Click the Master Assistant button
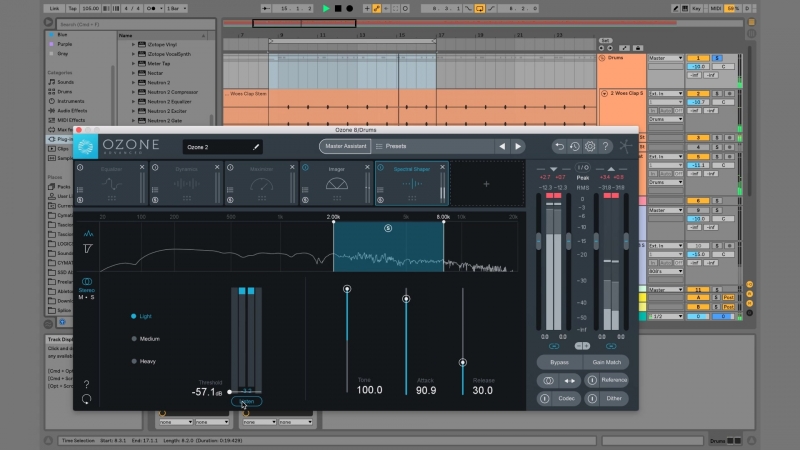800x450 pixels. point(345,146)
